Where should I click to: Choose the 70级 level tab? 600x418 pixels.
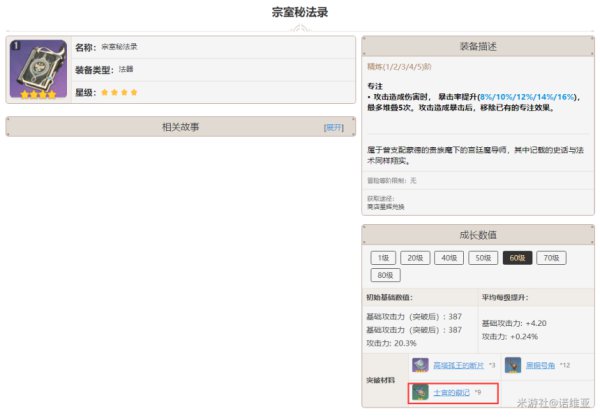(x=551, y=257)
